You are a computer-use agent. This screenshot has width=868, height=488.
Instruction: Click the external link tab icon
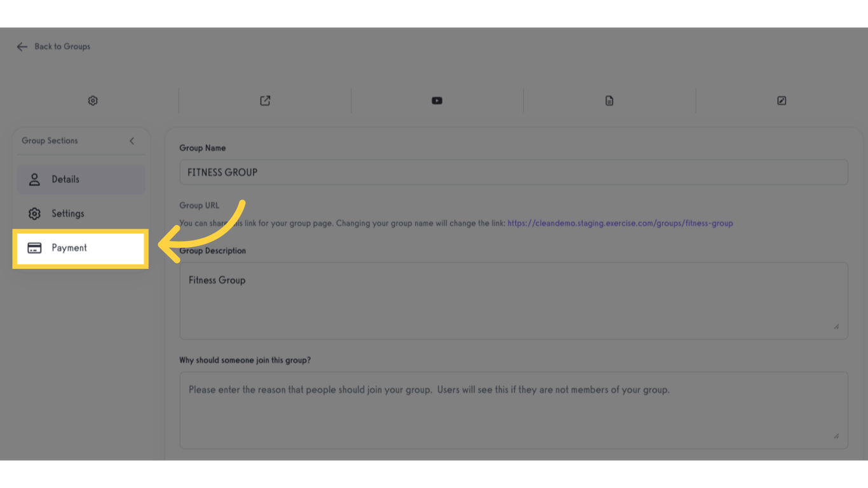264,100
